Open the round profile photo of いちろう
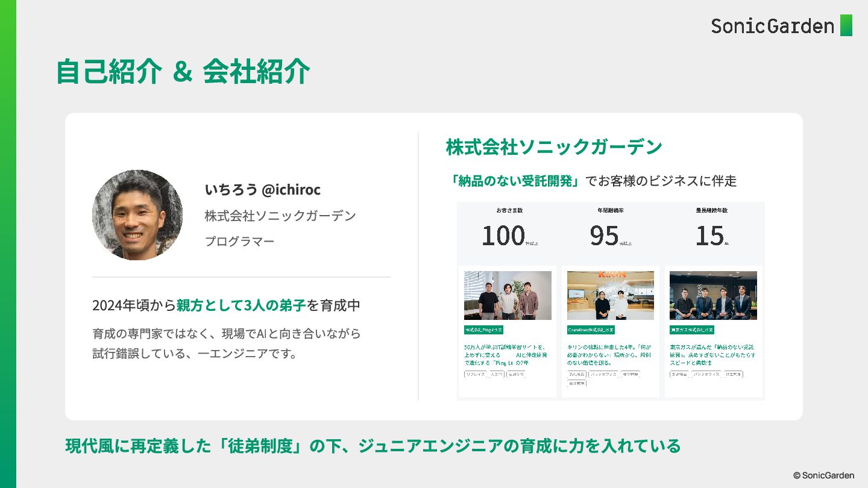Viewport: 868px width, 488px height. pos(137,215)
